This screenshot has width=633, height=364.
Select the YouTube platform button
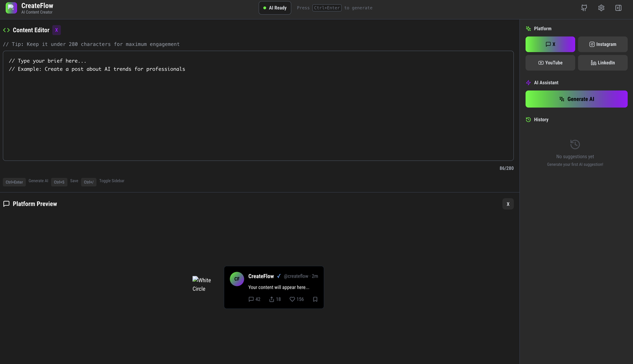point(550,63)
